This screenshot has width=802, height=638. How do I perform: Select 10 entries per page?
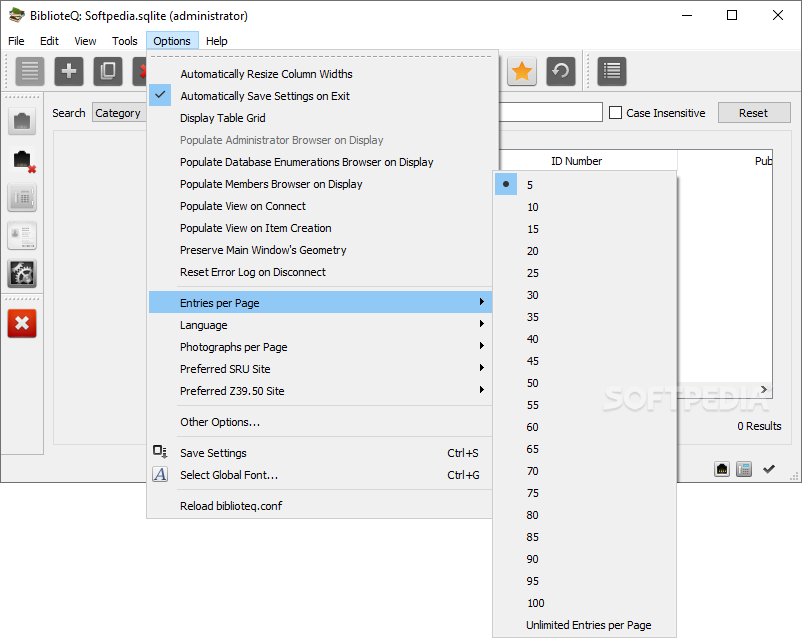click(585, 207)
